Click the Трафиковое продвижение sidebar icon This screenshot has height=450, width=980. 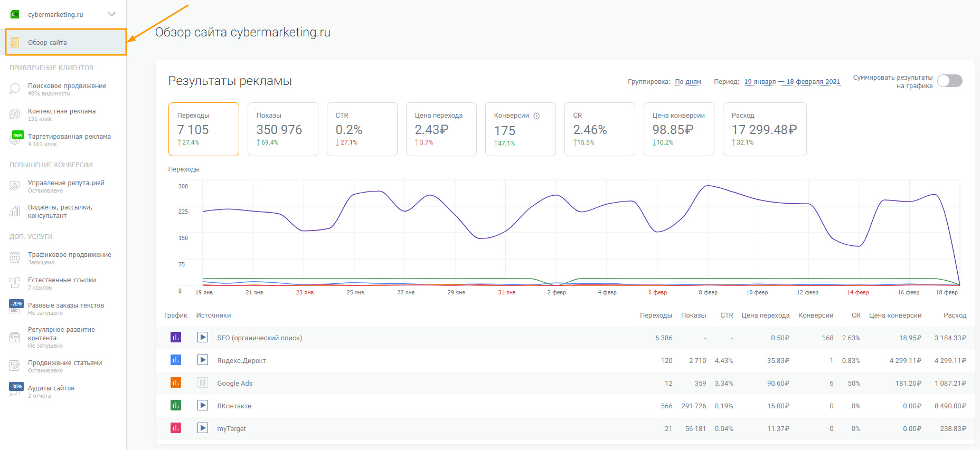pyautogui.click(x=15, y=257)
